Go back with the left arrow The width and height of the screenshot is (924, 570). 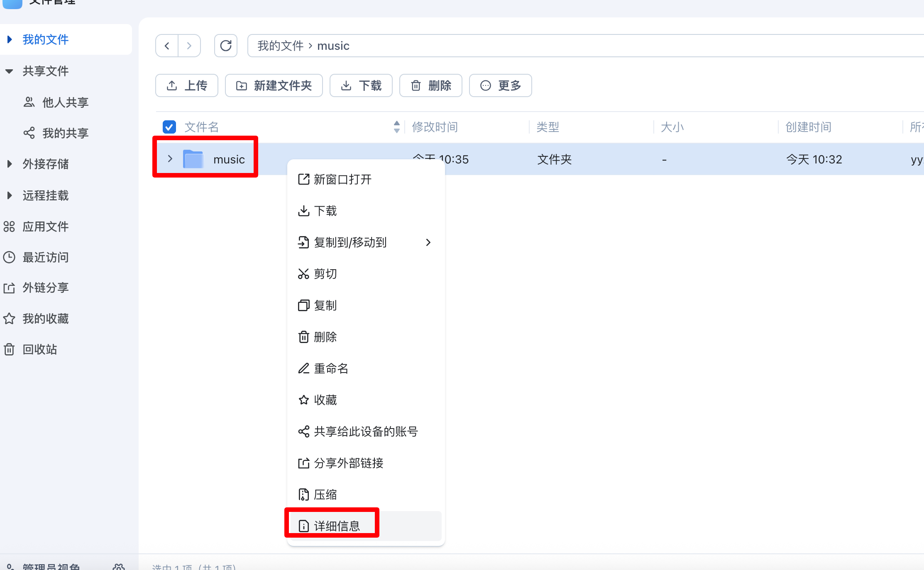point(167,46)
